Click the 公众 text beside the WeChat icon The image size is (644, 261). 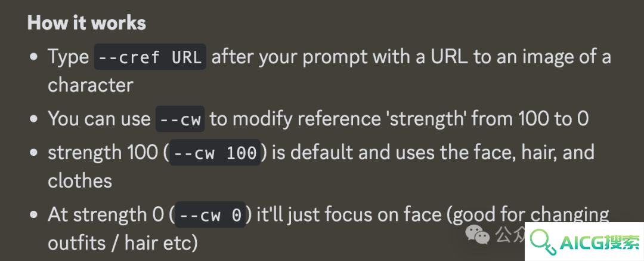[x=510, y=235]
